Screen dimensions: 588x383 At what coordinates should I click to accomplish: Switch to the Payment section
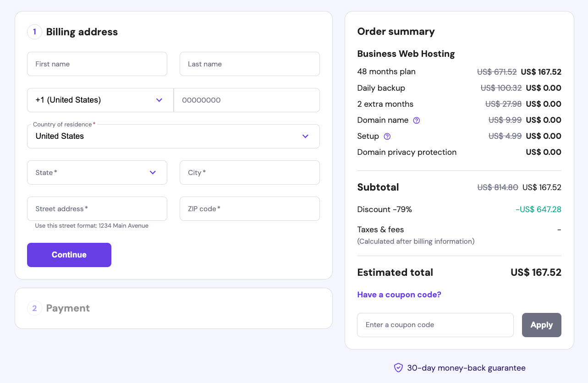(68, 308)
